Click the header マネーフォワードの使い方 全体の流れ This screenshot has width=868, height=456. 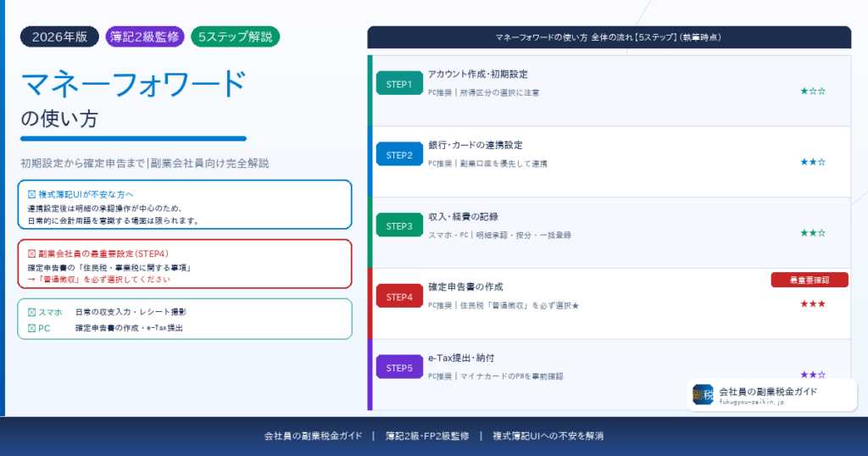[609, 37]
